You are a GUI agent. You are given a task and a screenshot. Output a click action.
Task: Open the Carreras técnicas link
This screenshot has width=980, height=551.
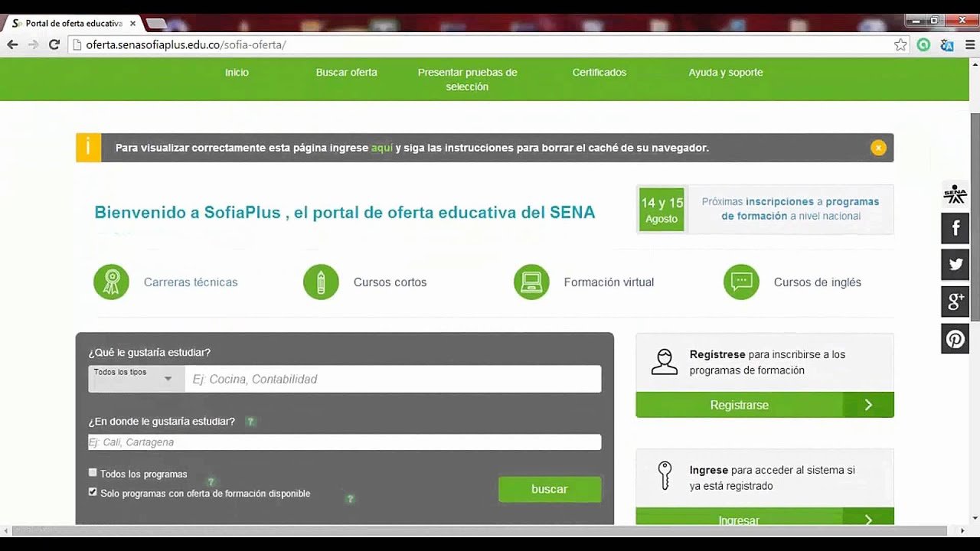[x=191, y=282]
